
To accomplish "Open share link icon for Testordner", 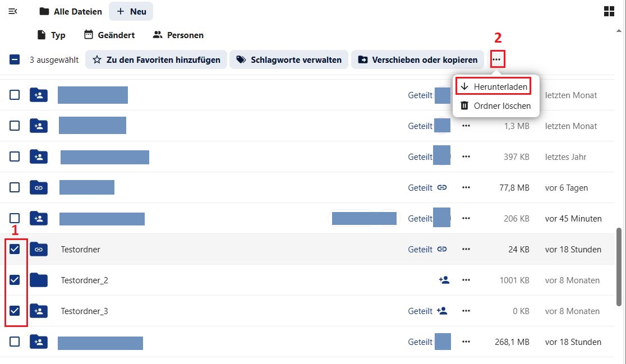I will pyautogui.click(x=442, y=249).
